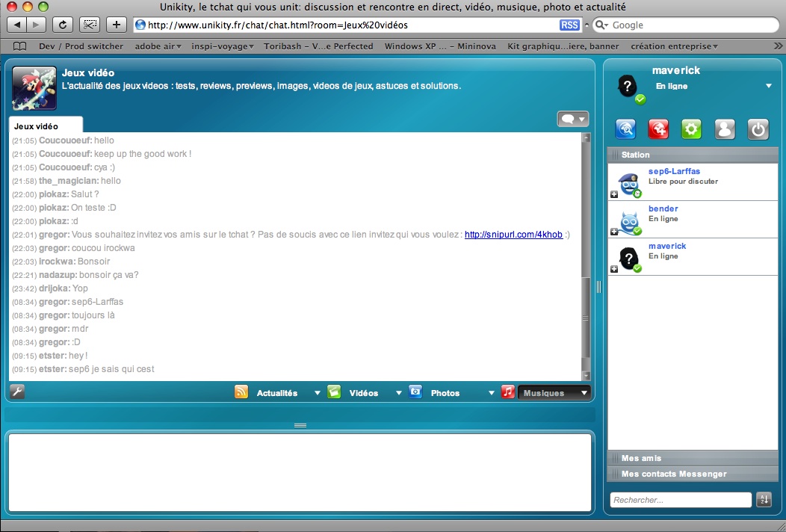Click the orange RSS Actualités icon

pos(241,392)
